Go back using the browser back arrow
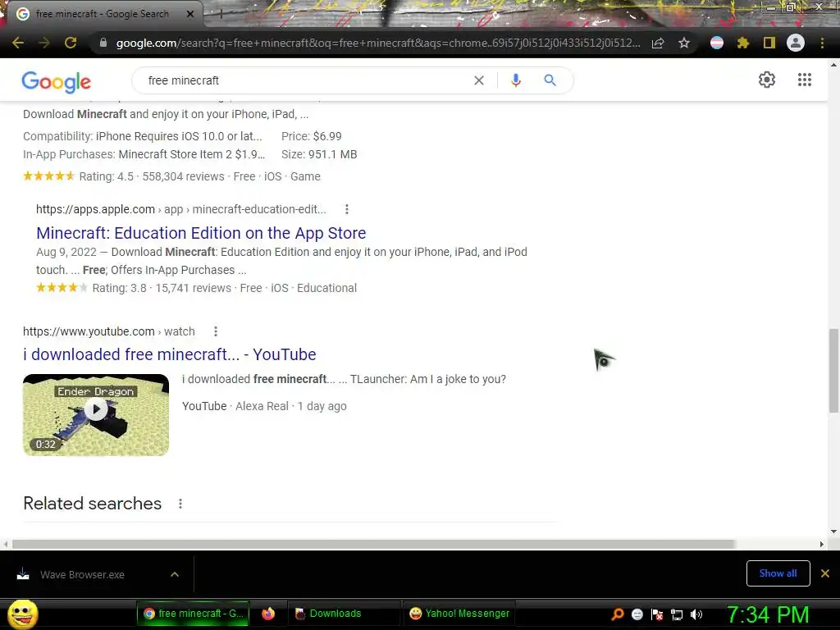This screenshot has height=630, width=840. pyautogui.click(x=18, y=43)
